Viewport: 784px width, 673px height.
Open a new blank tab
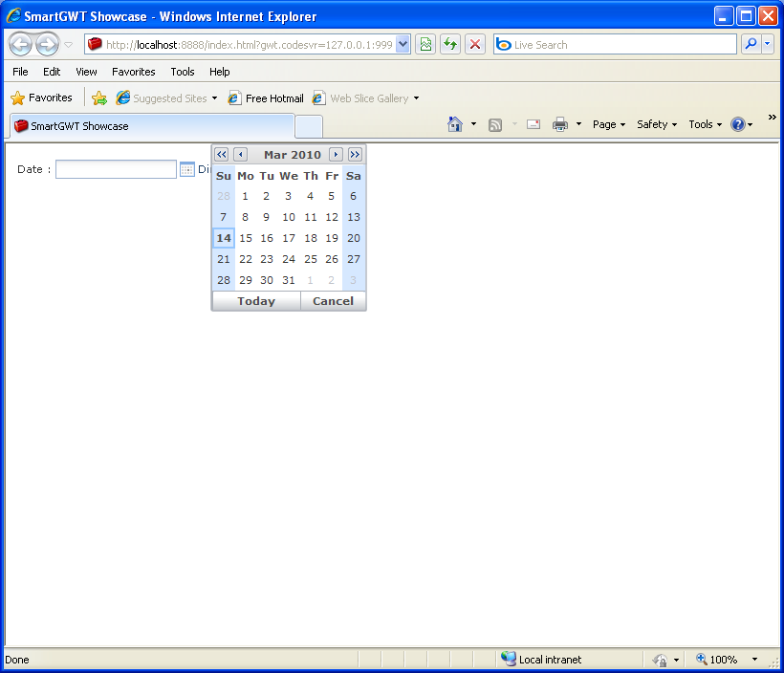[309, 126]
